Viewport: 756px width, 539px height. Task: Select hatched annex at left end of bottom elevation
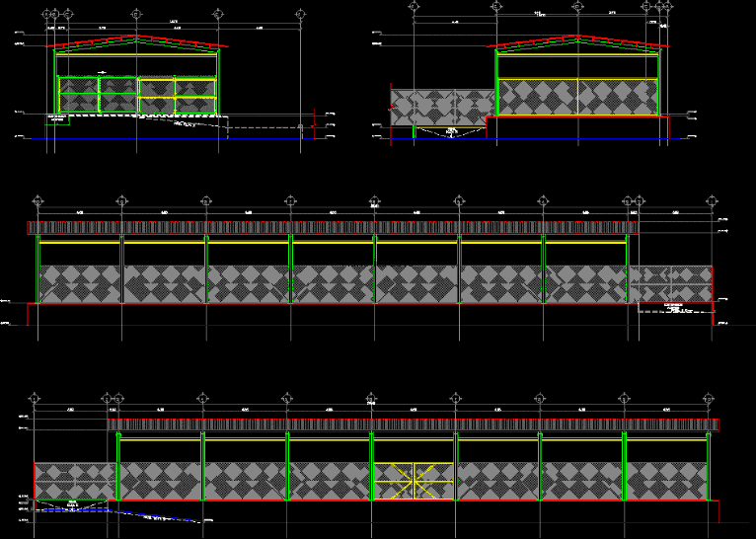74,481
